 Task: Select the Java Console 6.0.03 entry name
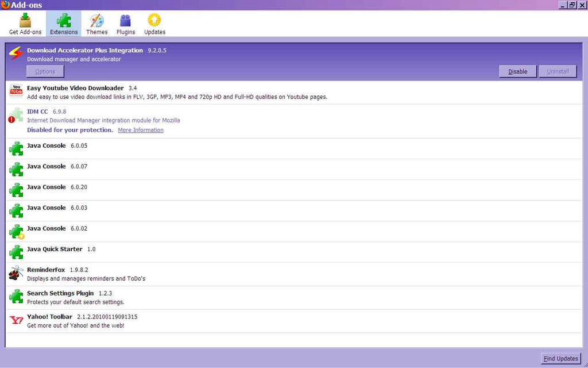pos(47,208)
